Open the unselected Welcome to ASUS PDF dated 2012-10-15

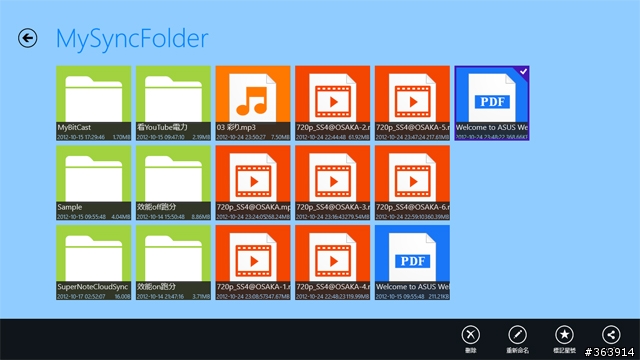coord(412,262)
